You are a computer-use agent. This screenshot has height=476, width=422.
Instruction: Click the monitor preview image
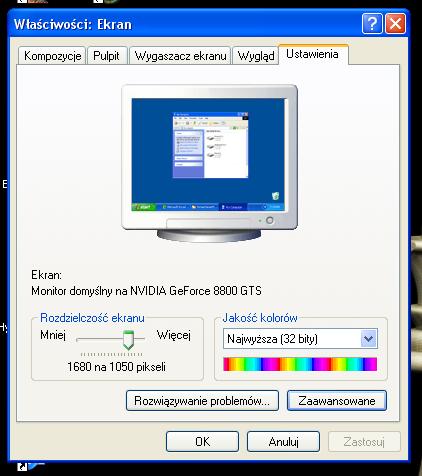tap(210, 163)
